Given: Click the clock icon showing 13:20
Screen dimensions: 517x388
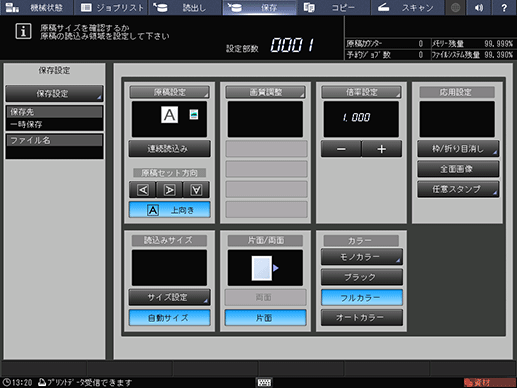Looking at the screenshot, I should [x=6, y=382].
